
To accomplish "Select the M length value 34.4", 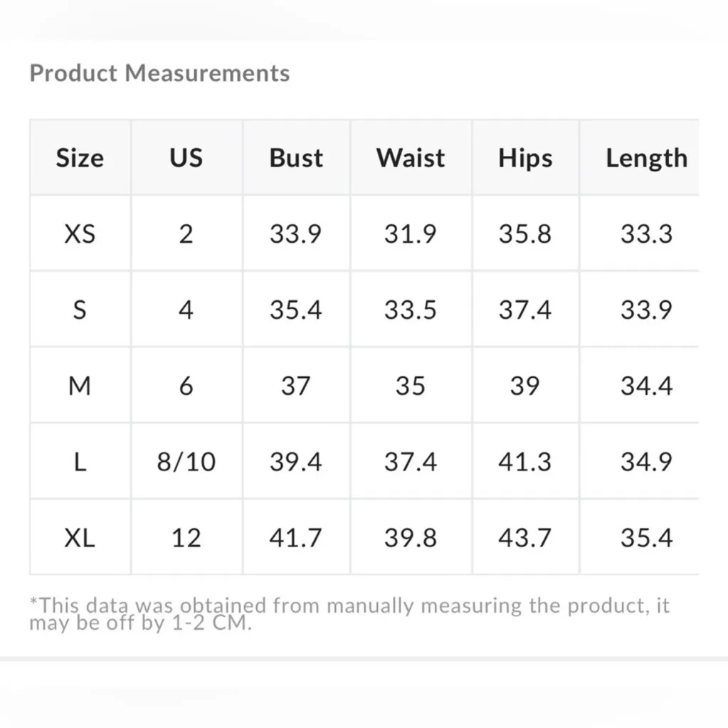I will [646, 386].
